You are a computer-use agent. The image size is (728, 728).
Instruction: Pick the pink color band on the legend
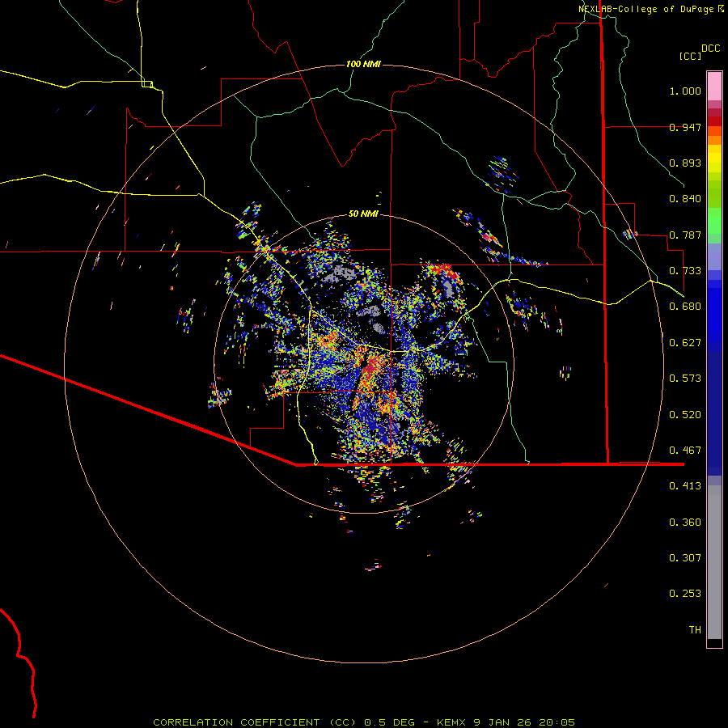pos(714,86)
